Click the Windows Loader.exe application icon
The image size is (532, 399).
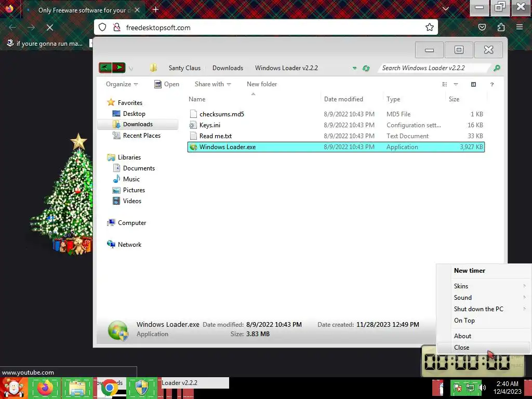[193, 147]
